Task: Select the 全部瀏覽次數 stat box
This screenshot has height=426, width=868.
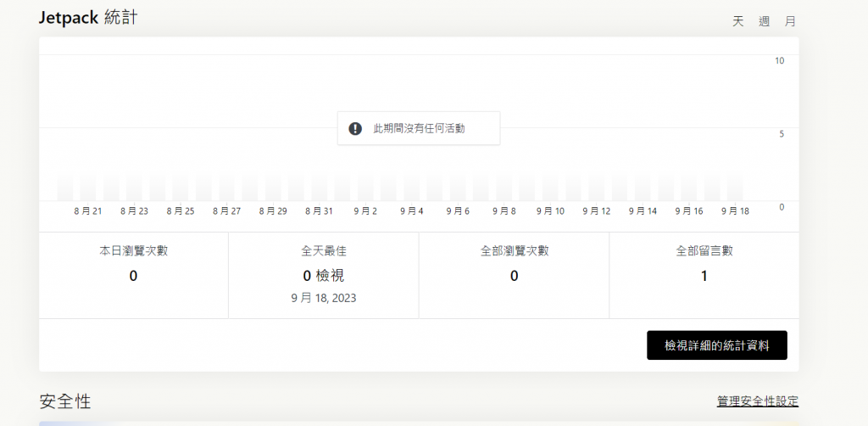Action: click(x=515, y=275)
